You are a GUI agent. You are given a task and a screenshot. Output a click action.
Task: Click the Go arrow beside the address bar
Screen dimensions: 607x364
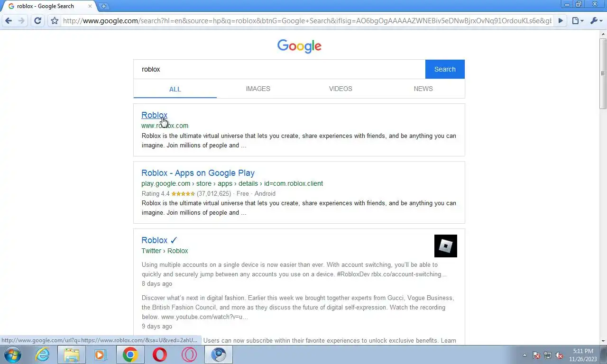coord(561,21)
